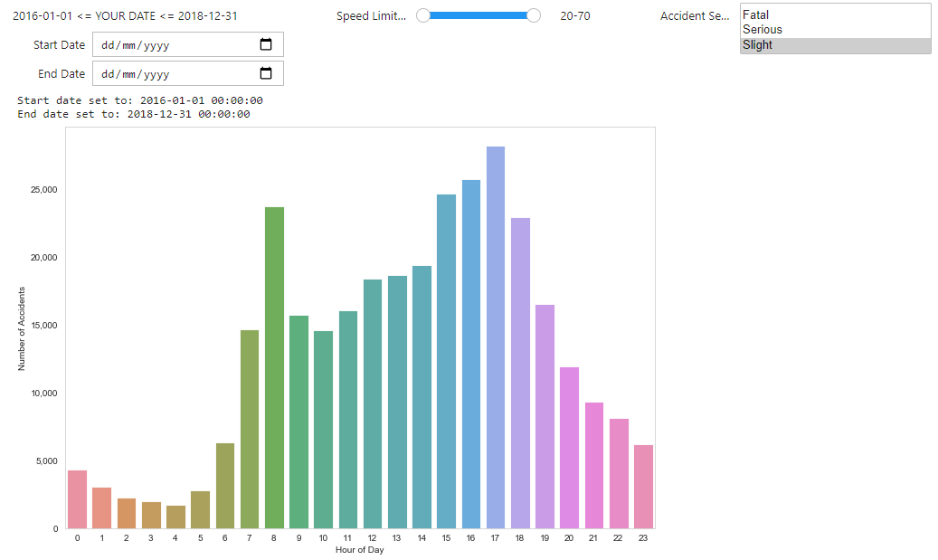Click the bar for hour 10
This screenshot has height=560, width=938.
[x=323, y=430]
